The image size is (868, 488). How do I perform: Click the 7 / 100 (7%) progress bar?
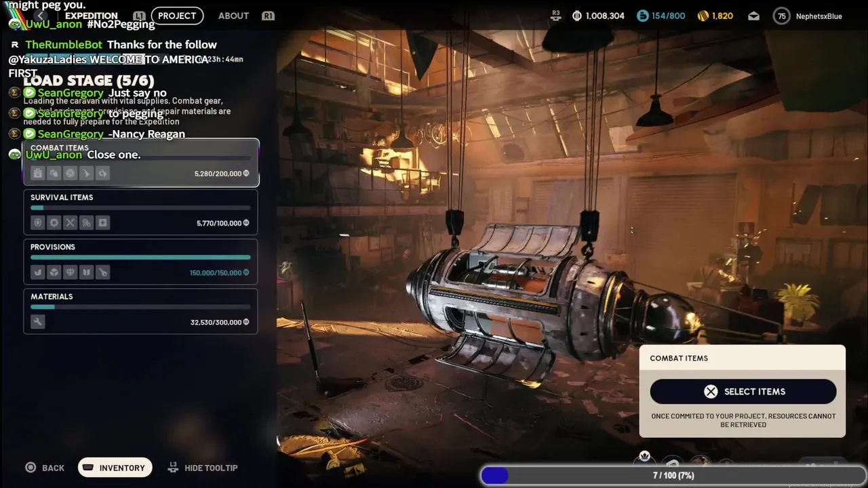click(x=673, y=476)
